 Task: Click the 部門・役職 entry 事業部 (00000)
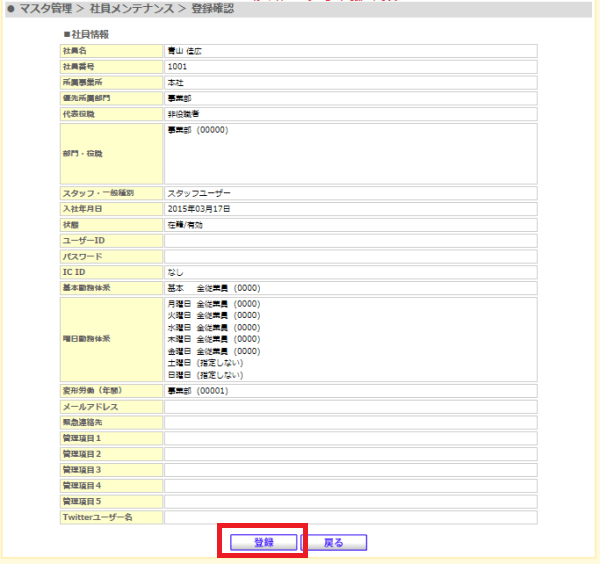198,130
